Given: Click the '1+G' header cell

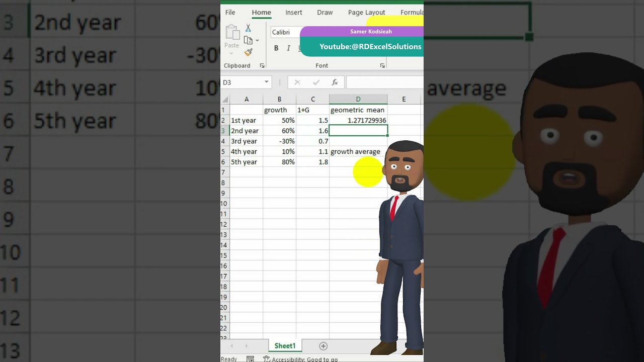Looking at the screenshot, I should pos(313,110).
